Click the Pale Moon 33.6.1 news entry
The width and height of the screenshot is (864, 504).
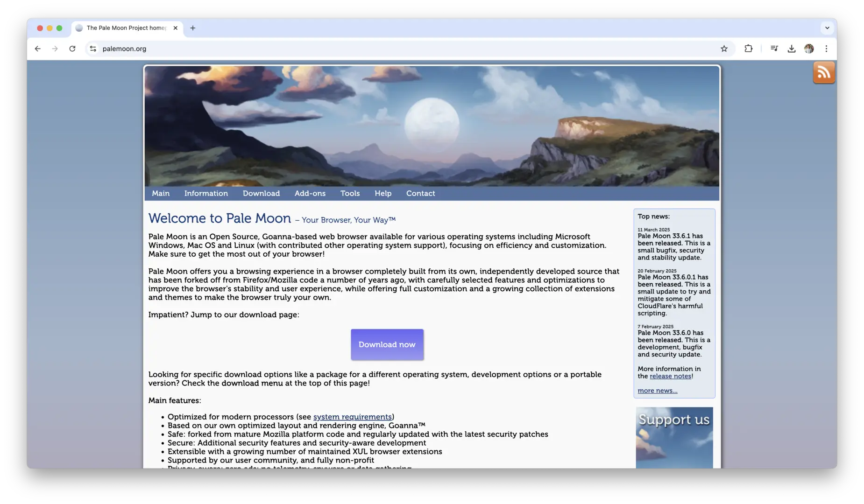click(x=674, y=247)
